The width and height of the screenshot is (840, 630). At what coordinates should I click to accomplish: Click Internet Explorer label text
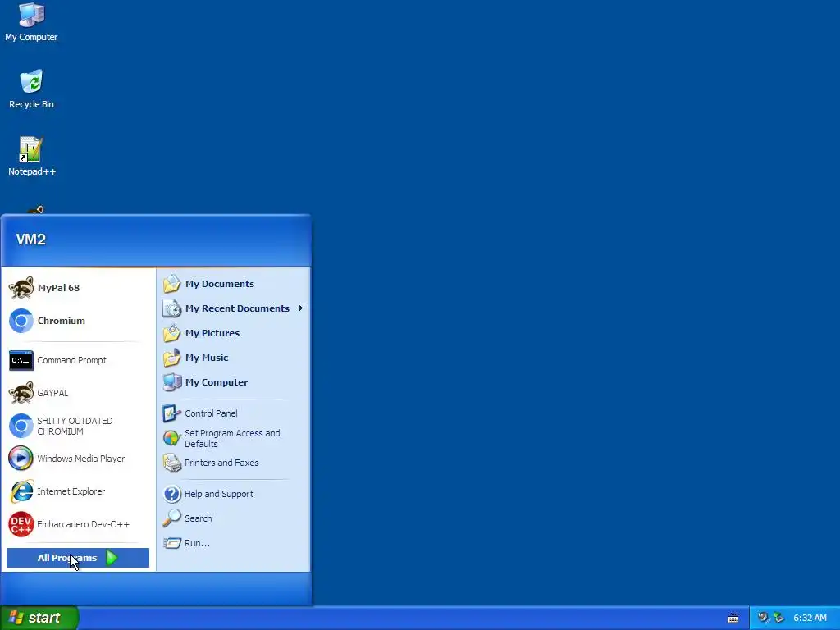pyautogui.click(x=71, y=491)
